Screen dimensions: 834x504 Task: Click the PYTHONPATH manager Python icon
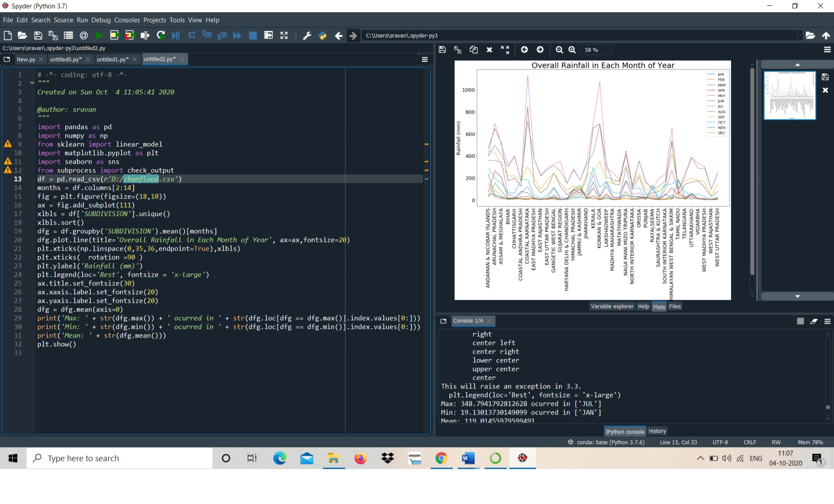(x=322, y=36)
